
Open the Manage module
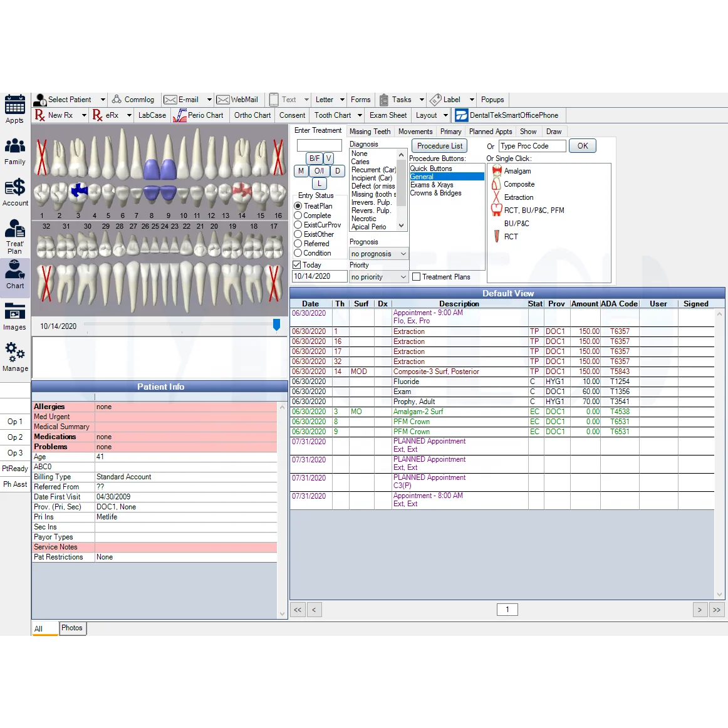click(x=15, y=358)
